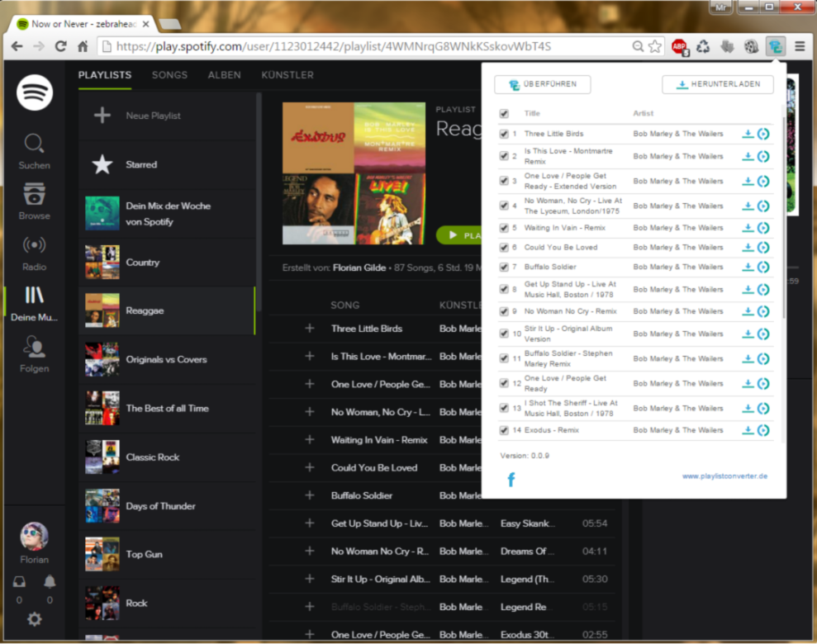Open Days of Thunder playlist
Image resolution: width=817 pixels, height=644 pixels.
(167, 506)
